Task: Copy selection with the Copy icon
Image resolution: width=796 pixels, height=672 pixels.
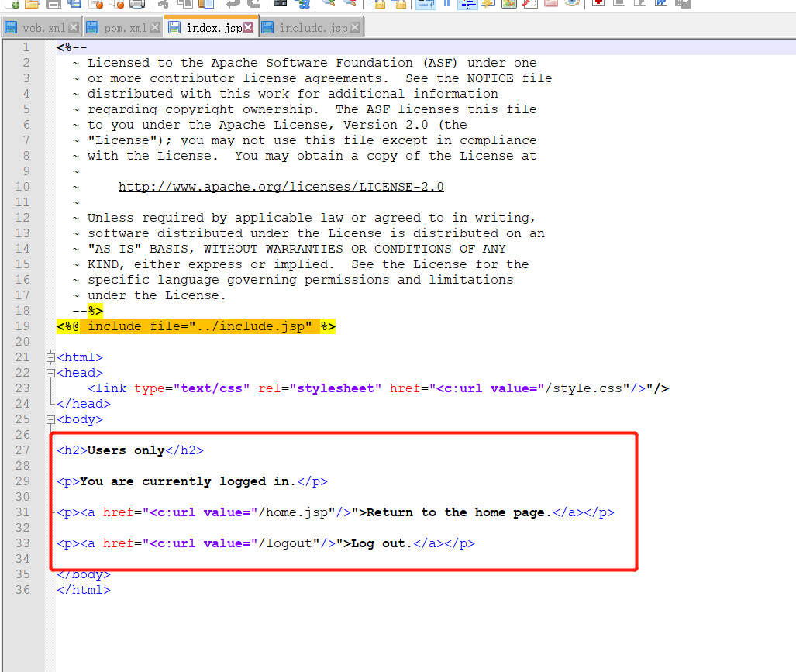Action: (x=184, y=3)
